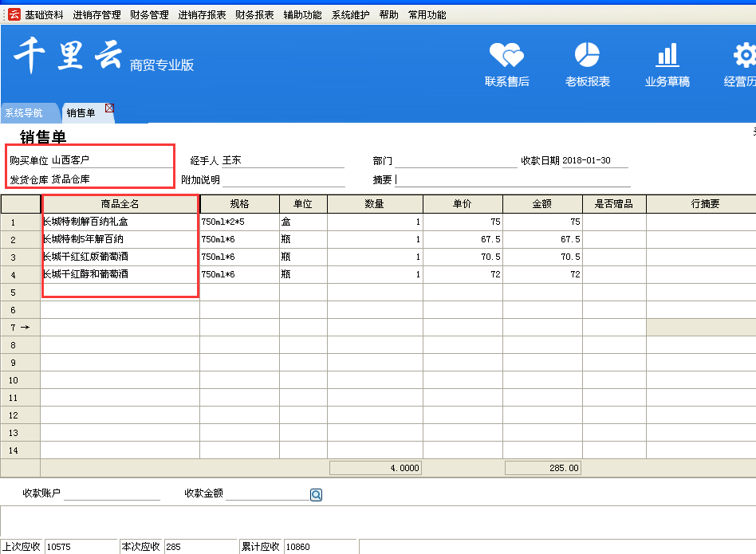Click the 商品全名 column header

(x=120, y=204)
